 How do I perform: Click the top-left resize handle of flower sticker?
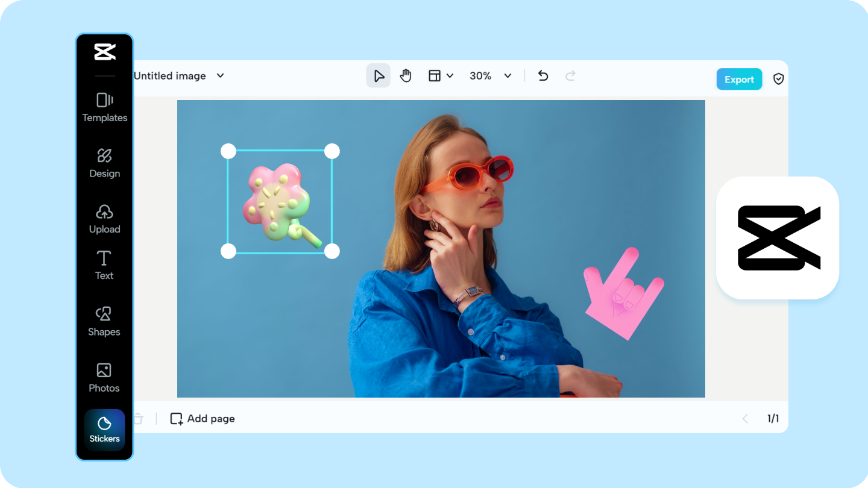(x=228, y=151)
